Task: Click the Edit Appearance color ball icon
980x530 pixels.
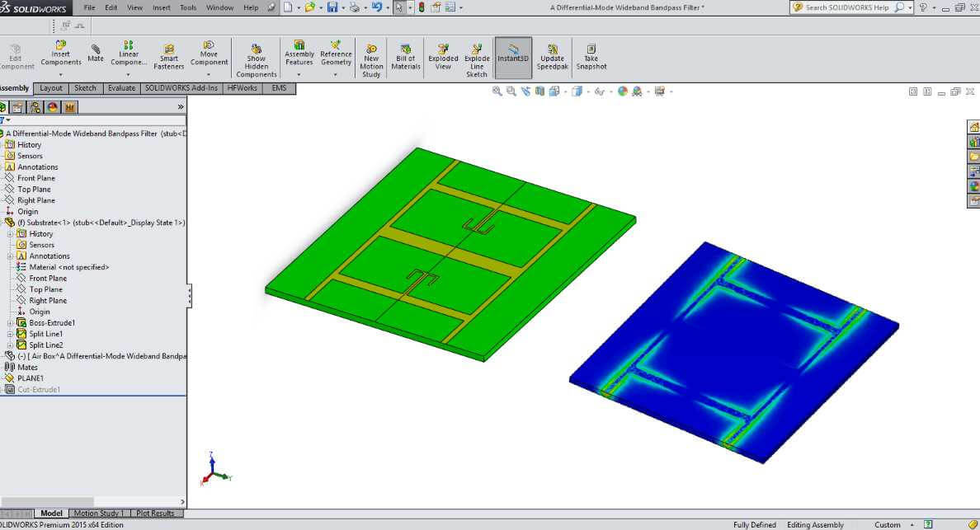Action: pyautogui.click(x=622, y=91)
